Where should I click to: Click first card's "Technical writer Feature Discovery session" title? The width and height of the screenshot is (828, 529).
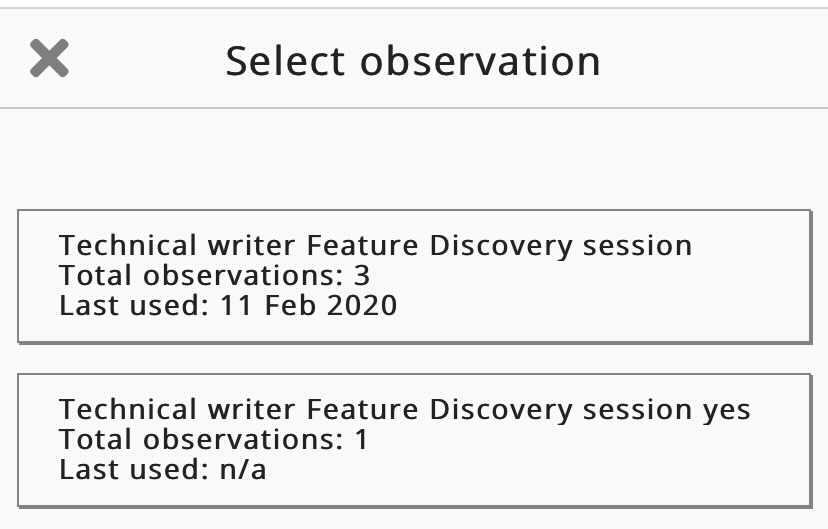point(375,246)
